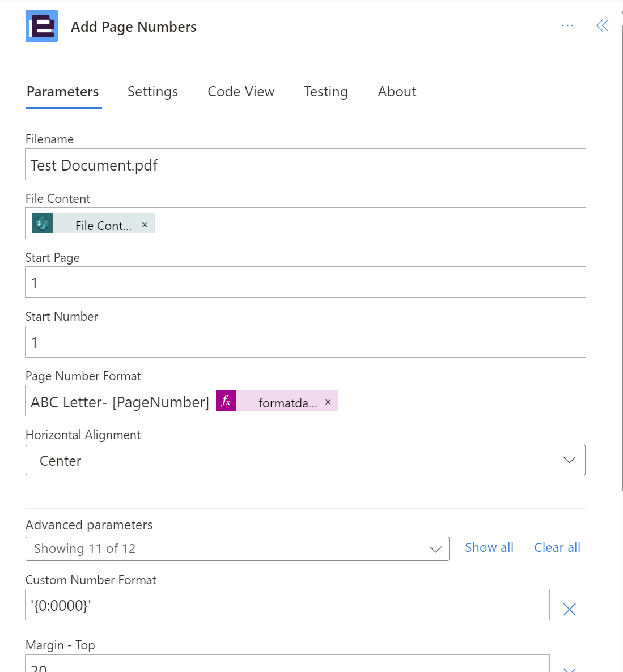Click the SharePoint icon on the File Content token
The width and height of the screenshot is (623, 672).
click(x=43, y=223)
